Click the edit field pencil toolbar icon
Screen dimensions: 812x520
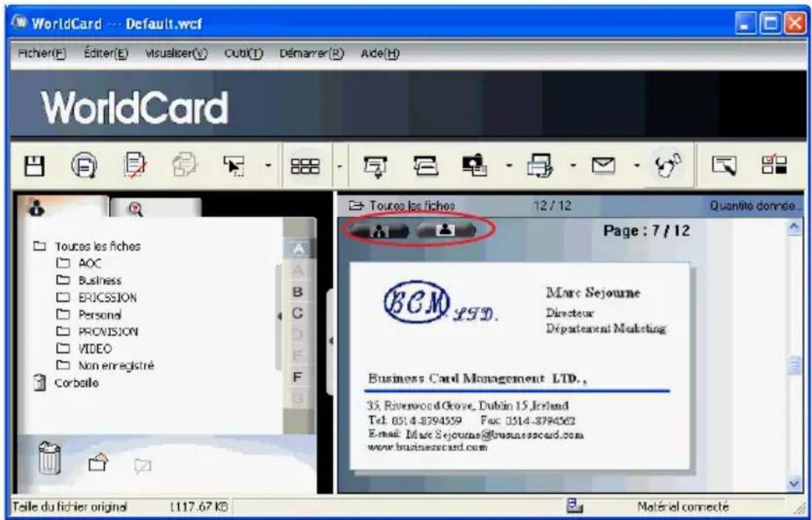pyautogui.click(x=724, y=167)
